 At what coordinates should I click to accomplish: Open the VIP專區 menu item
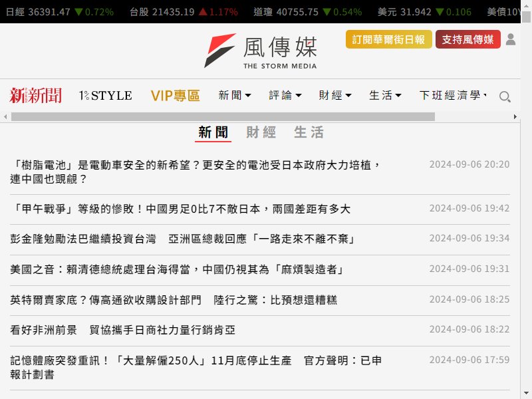175,96
